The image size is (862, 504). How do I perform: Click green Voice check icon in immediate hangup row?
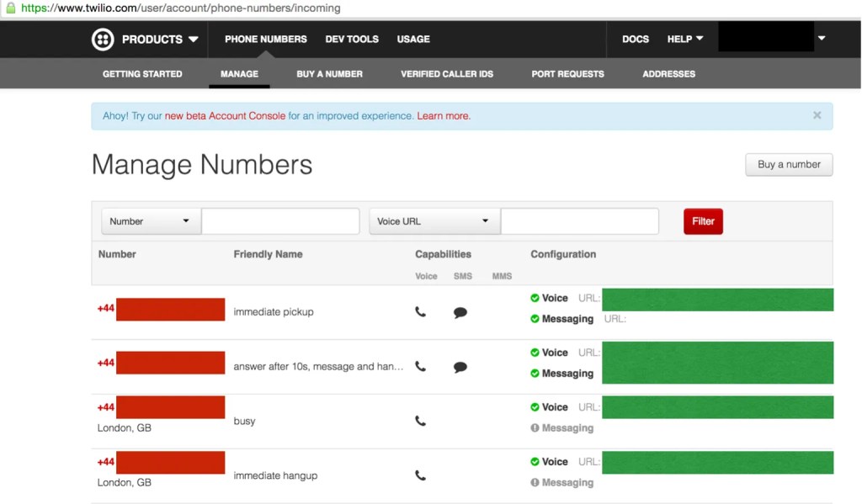(535, 462)
